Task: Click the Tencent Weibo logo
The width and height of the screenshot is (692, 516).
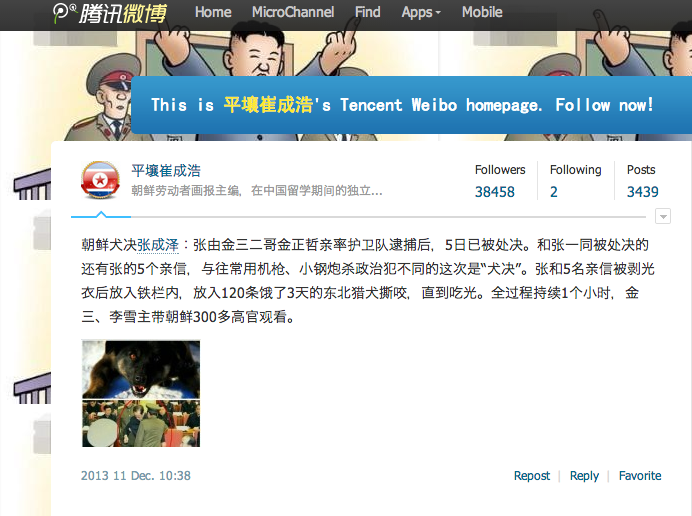Action: coord(109,13)
